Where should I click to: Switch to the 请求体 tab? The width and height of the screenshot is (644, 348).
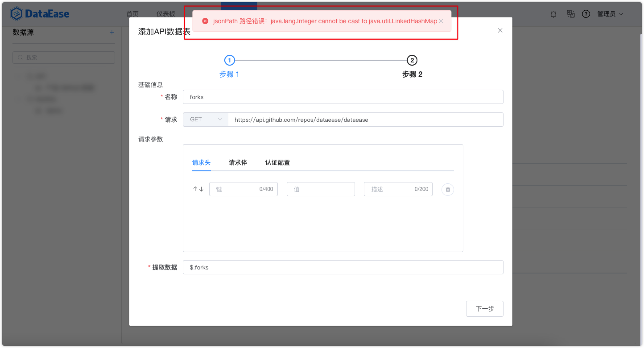point(238,163)
